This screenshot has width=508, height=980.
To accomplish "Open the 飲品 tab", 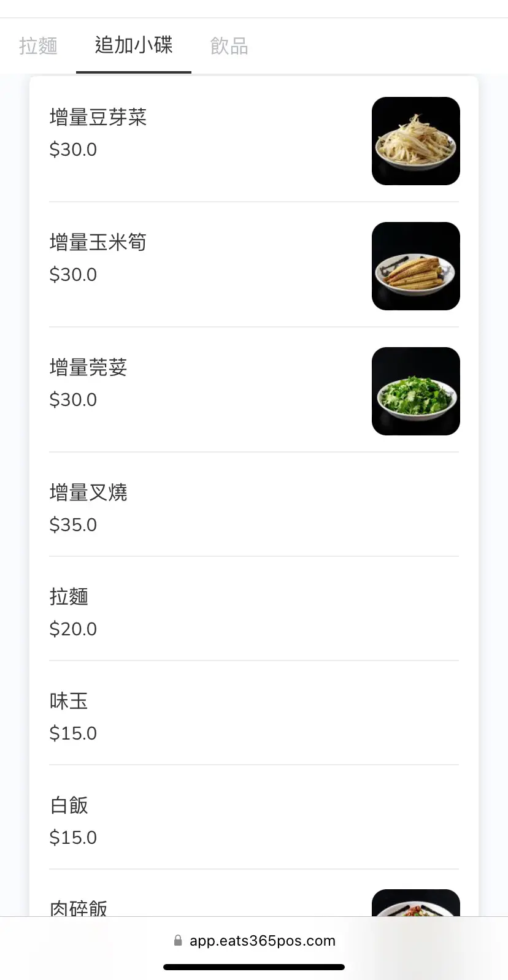I will 229,46.
